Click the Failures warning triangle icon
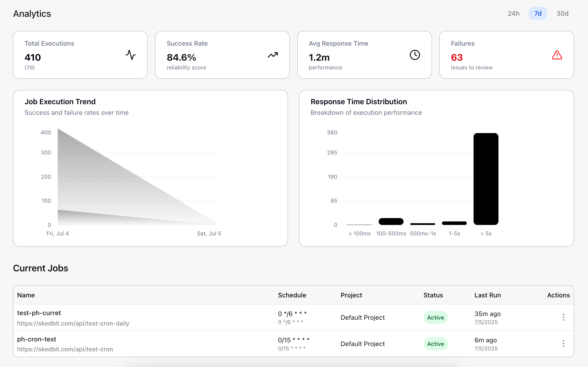 pos(557,55)
